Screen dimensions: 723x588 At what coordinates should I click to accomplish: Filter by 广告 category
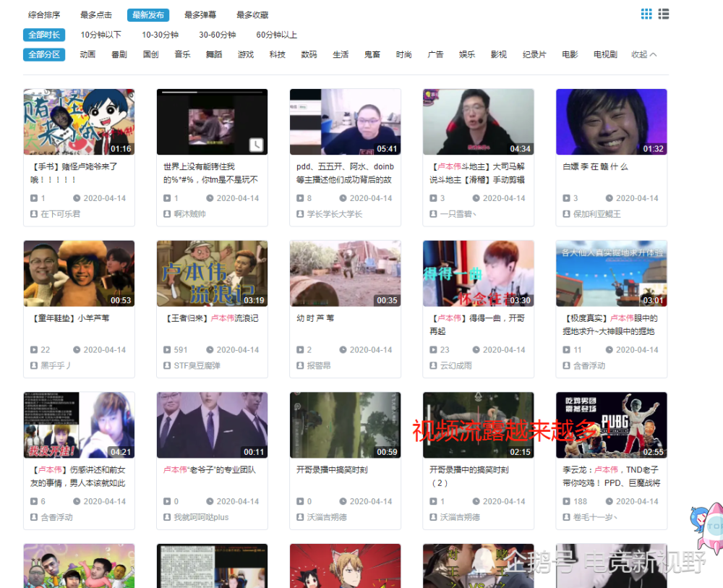pos(435,54)
